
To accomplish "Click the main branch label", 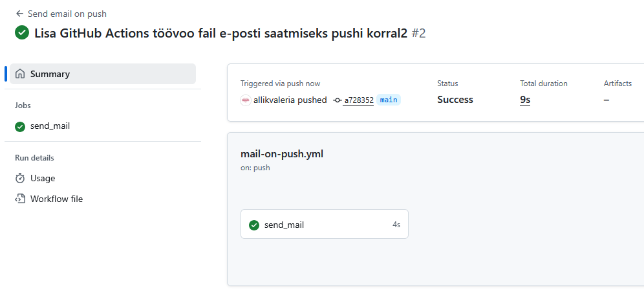I will coord(389,100).
